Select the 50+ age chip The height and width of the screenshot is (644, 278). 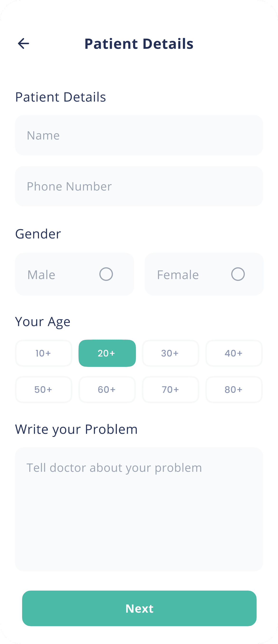point(43,389)
